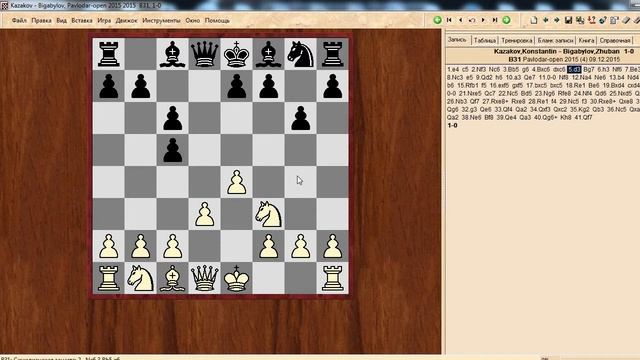The image size is (640, 360).
Task: Open the Правка menu
Action: pyautogui.click(x=41, y=20)
